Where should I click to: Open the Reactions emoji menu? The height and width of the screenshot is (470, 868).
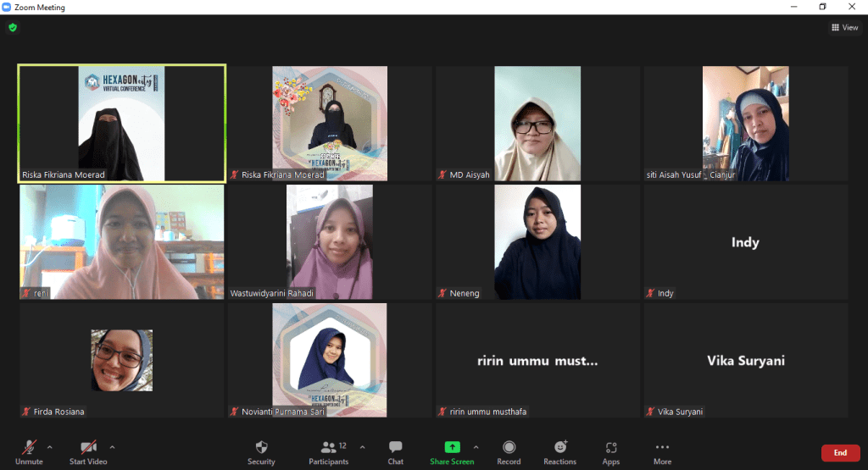559,451
